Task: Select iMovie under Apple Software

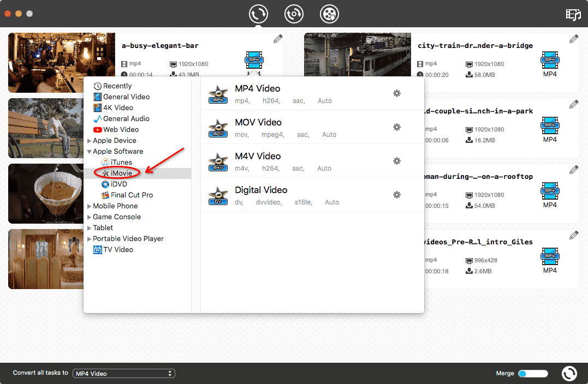Action: (117, 173)
